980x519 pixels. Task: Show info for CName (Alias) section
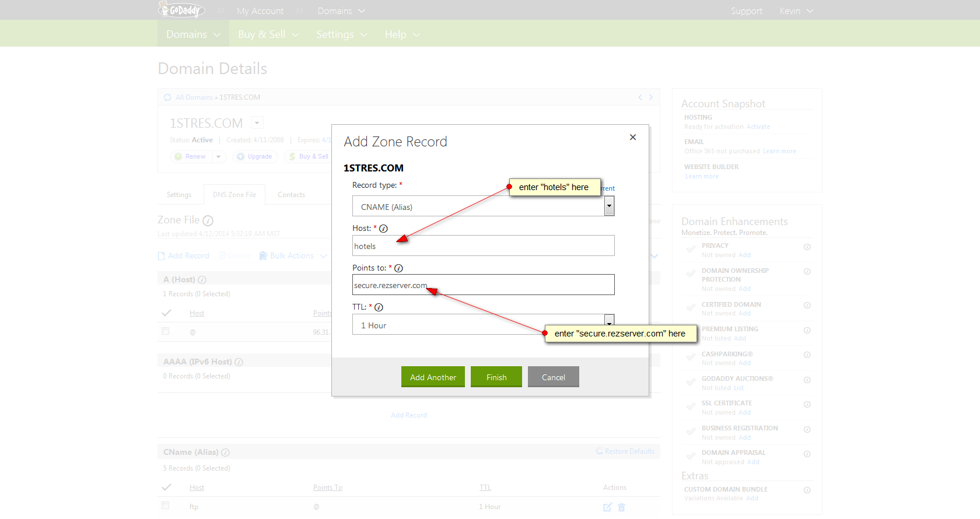point(225,453)
